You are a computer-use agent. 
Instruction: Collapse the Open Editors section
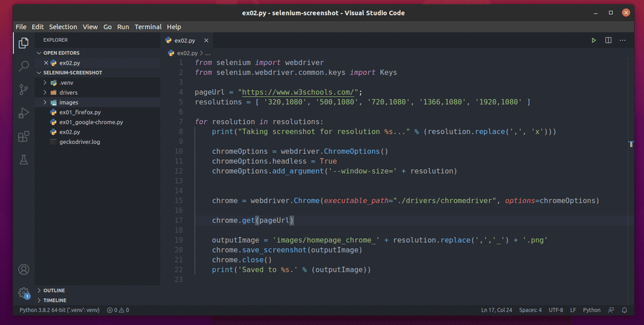(x=39, y=53)
